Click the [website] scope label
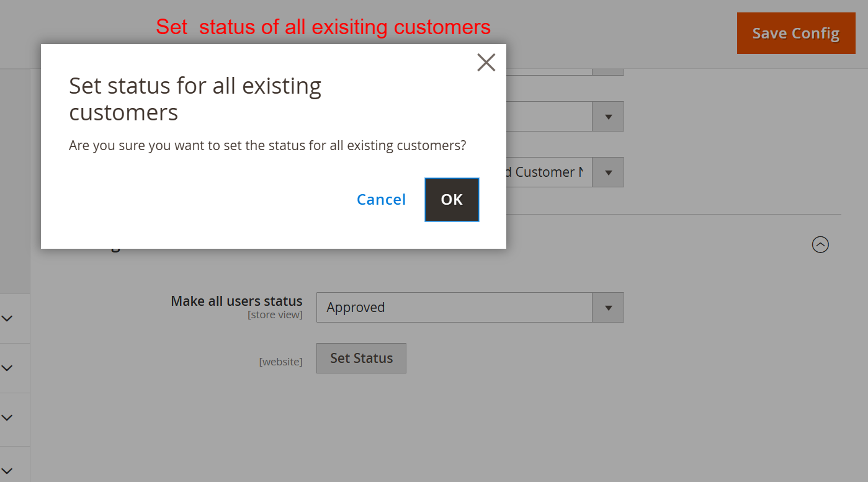868x482 pixels. (x=280, y=362)
